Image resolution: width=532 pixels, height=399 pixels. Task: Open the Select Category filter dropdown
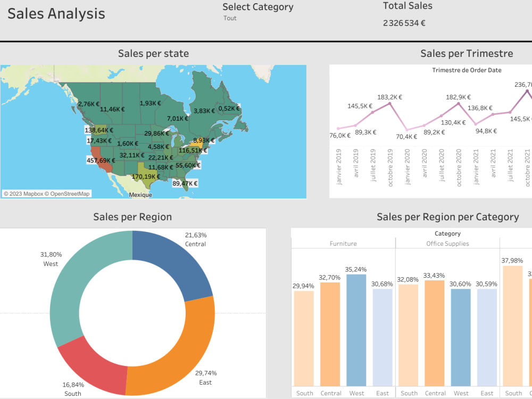coord(230,18)
